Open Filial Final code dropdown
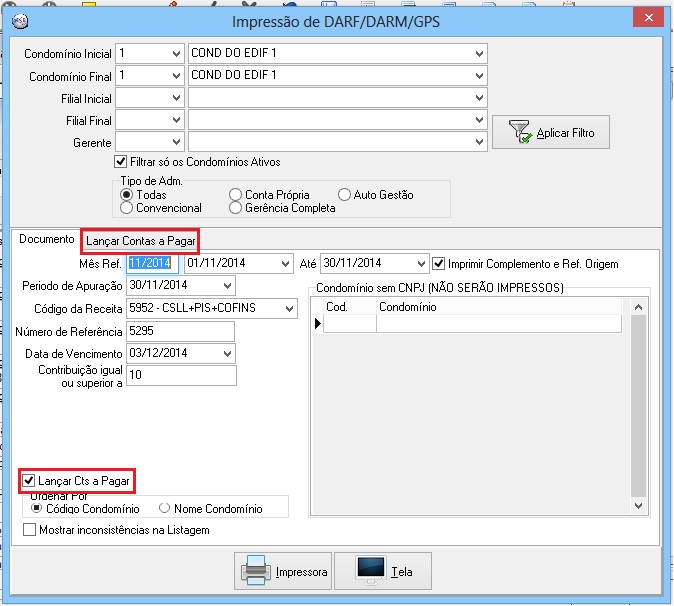This screenshot has height=606, width=674. point(176,120)
